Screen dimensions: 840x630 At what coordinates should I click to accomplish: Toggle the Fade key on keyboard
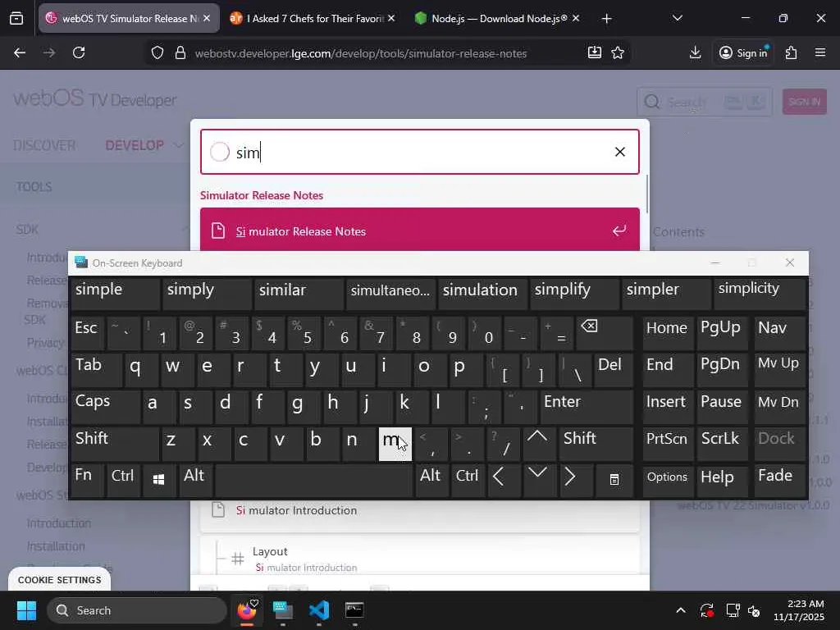click(x=779, y=479)
